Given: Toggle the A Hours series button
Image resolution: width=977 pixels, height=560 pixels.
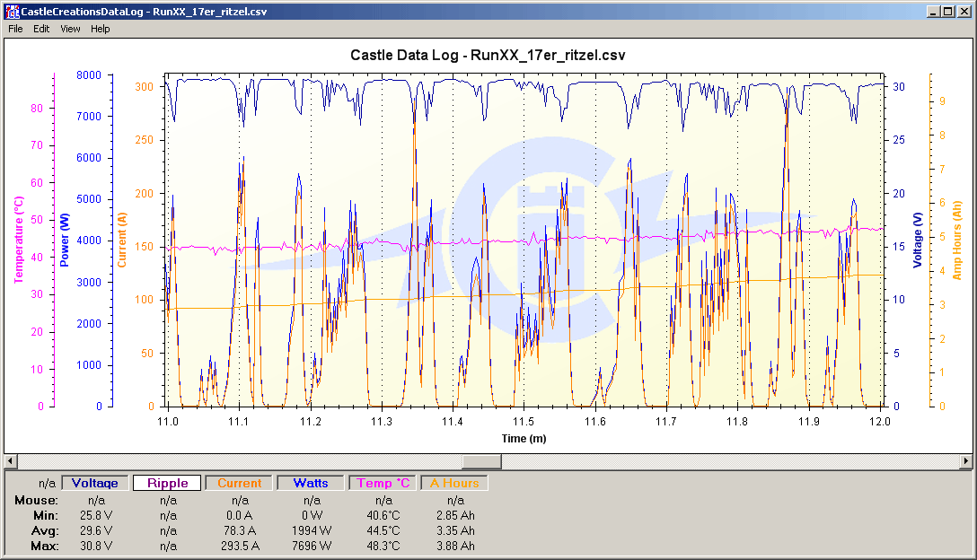Looking at the screenshot, I should [454, 483].
